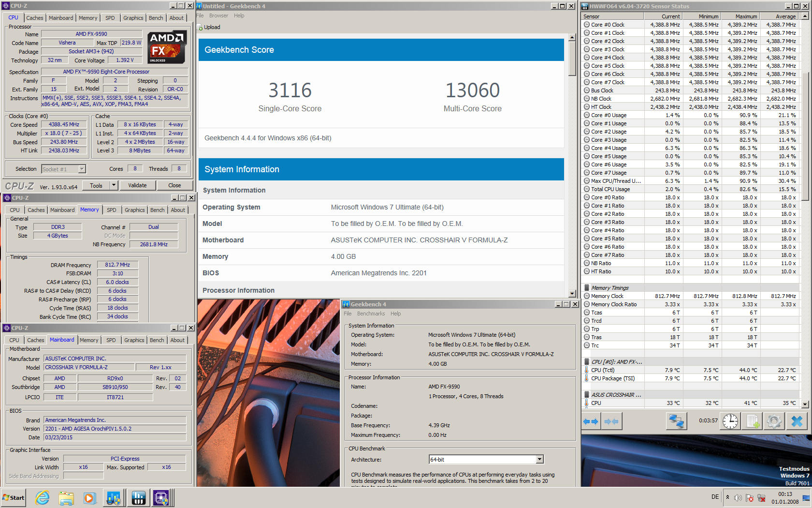
Task: Open the Start menu
Action: [13, 498]
